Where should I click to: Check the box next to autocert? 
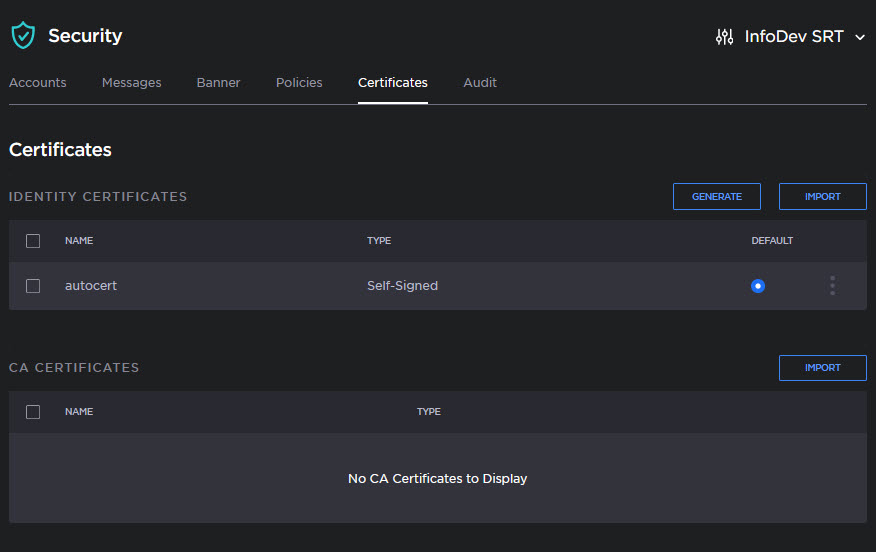click(x=33, y=286)
